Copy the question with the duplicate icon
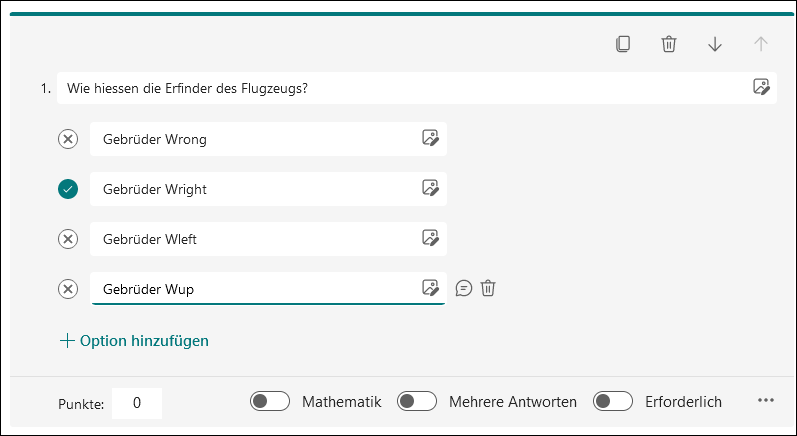Viewport: 797px width, 436px height. pyautogui.click(x=623, y=44)
